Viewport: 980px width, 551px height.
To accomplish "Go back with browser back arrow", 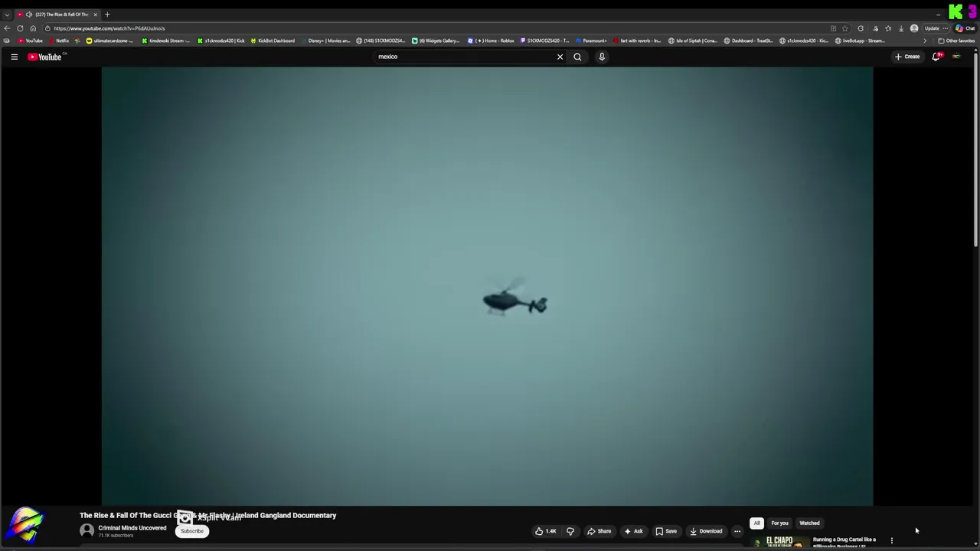I will point(7,28).
